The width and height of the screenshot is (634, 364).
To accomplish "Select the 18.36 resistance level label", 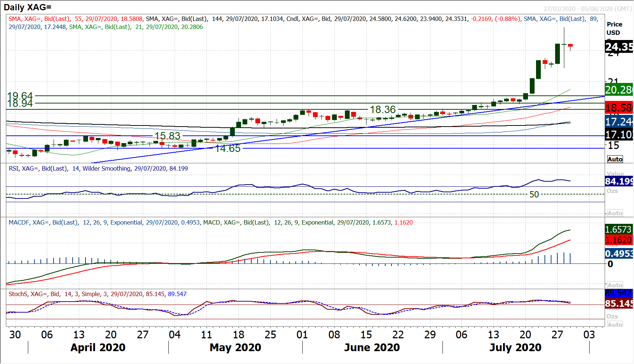I will pos(383,110).
